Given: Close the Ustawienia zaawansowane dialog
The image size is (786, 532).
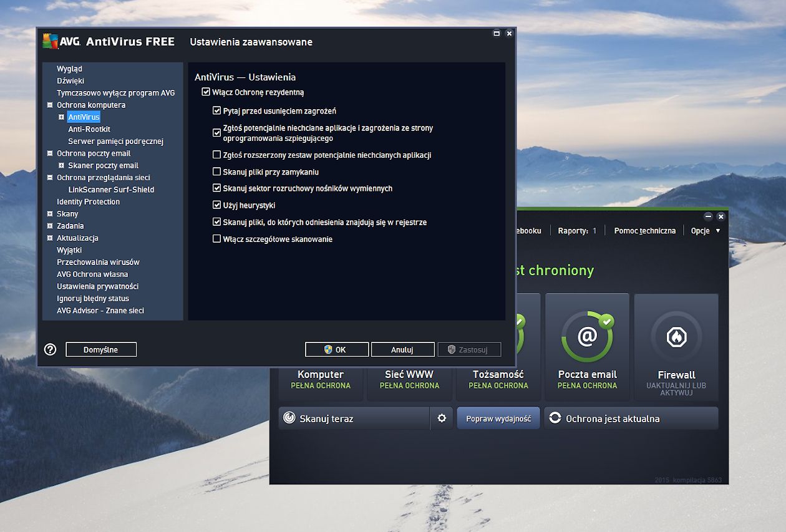Looking at the screenshot, I should click(509, 34).
